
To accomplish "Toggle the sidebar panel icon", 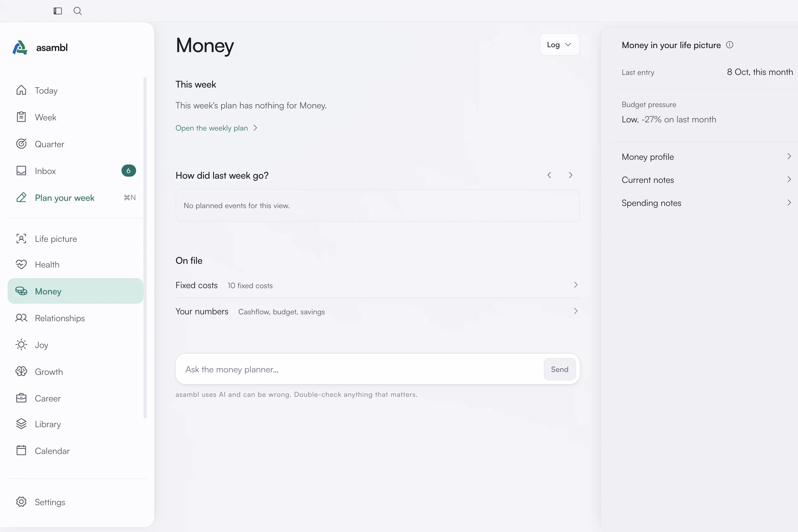I will pos(58,11).
